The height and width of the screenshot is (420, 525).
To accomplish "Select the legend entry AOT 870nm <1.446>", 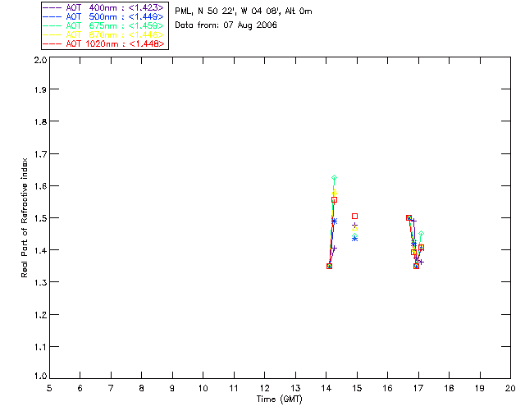I will tap(104, 34).
